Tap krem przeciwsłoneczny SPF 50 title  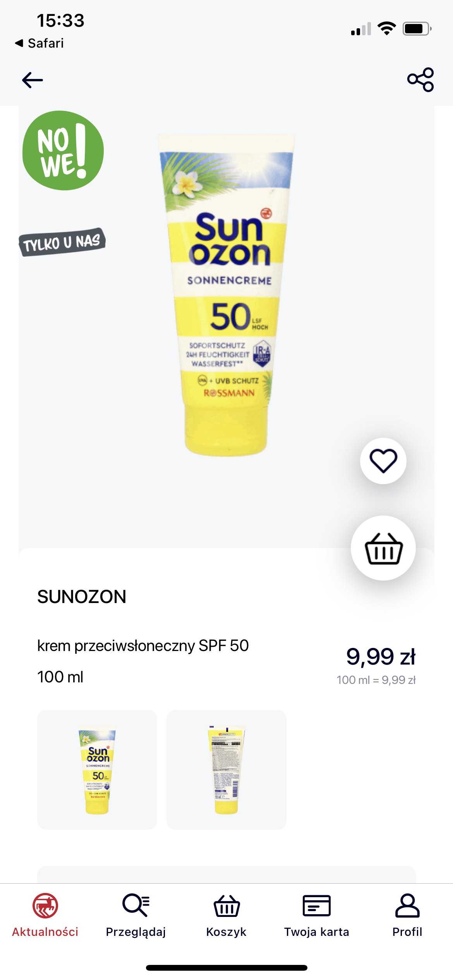(x=143, y=646)
